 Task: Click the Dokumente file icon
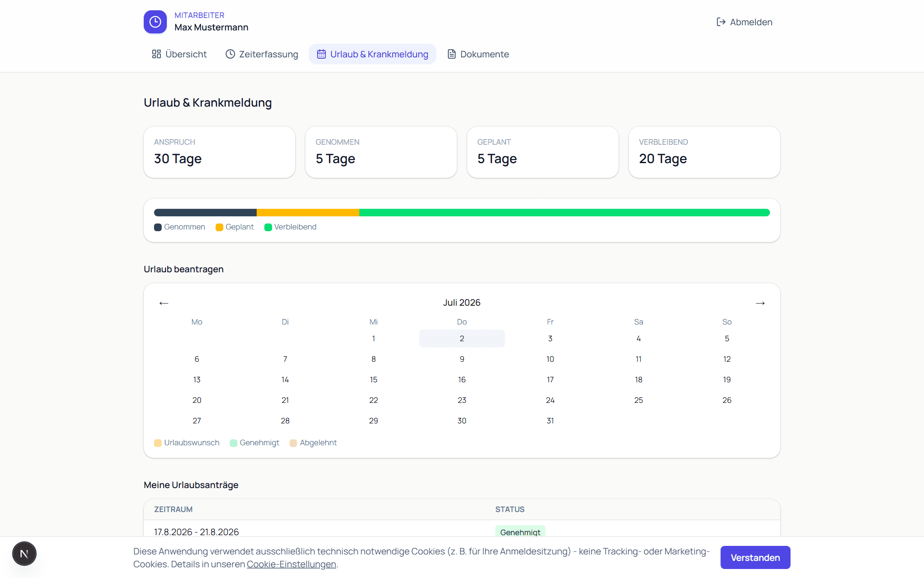pos(451,54)
